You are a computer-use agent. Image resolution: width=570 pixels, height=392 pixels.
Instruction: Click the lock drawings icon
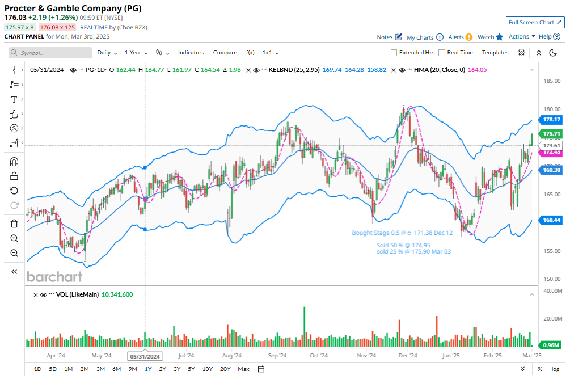click(x=14, y=176)
